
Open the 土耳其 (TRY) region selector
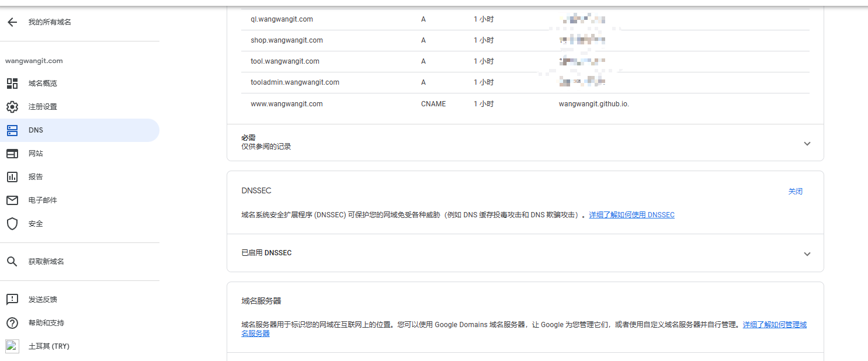coord(48,346)
